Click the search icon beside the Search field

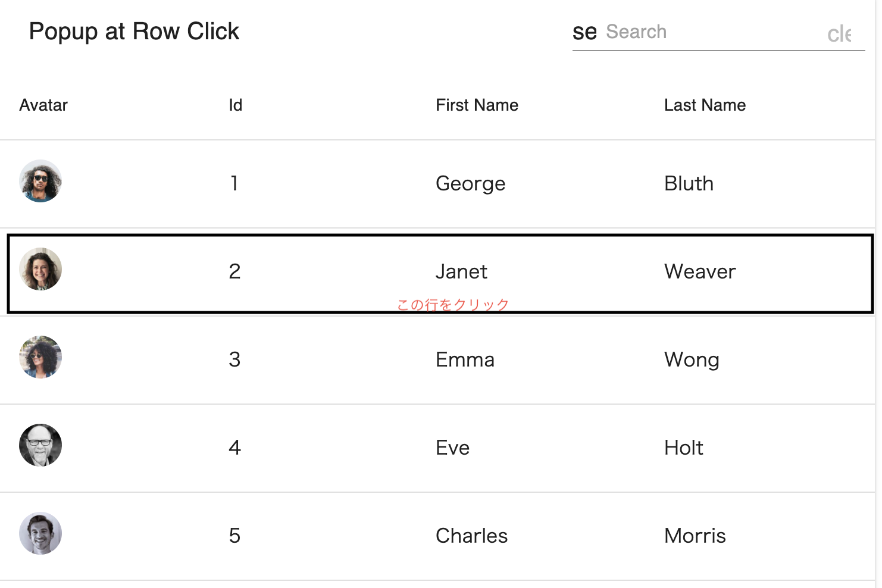tap(584, 32)
